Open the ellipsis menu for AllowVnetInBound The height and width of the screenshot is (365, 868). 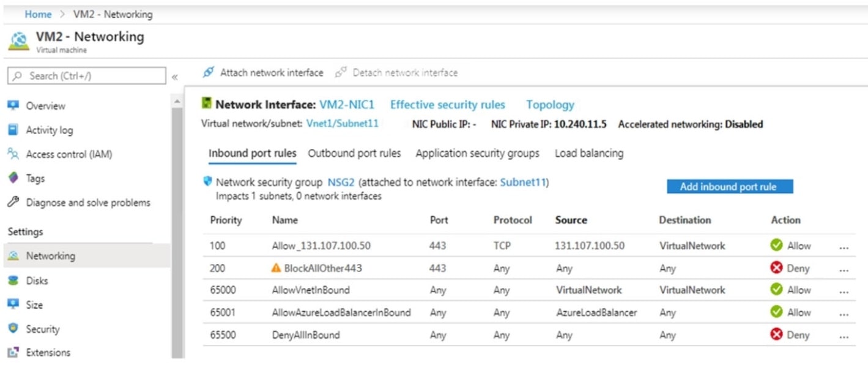coord(845,290)
